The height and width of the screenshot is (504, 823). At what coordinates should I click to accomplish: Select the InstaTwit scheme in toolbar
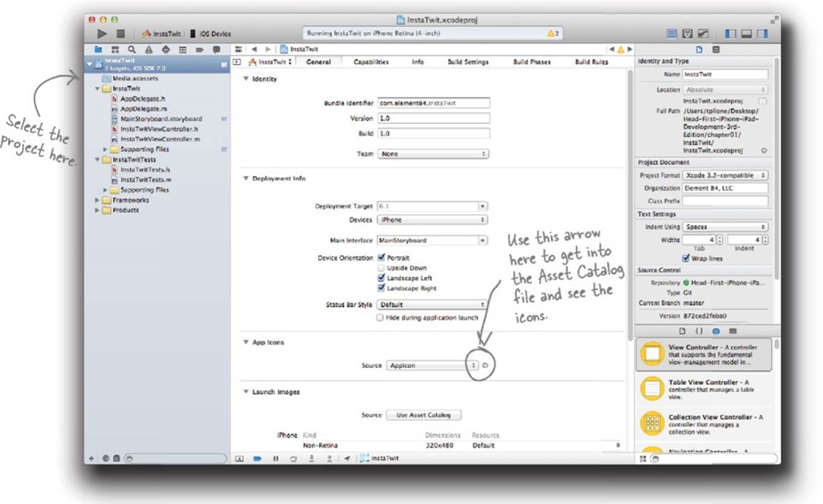[162, 34]
